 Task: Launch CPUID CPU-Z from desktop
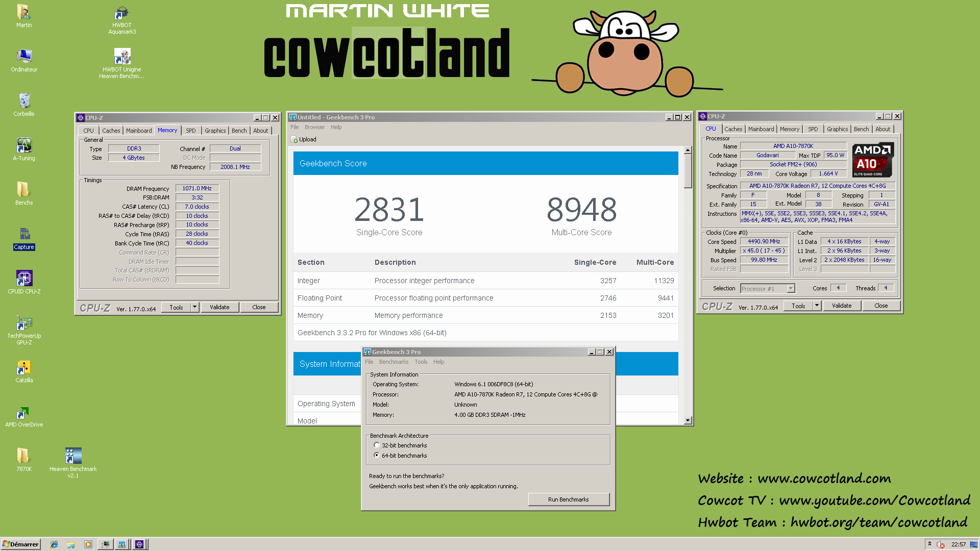pos(24,282)
